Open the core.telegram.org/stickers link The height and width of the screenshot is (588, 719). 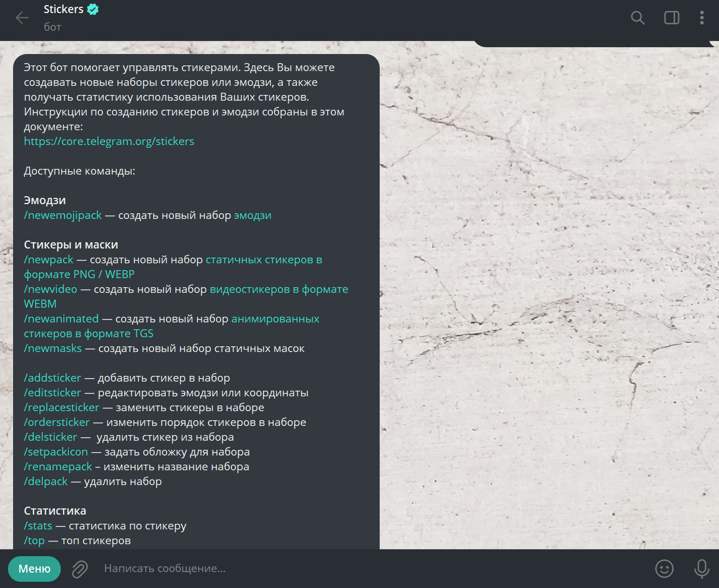109,141
